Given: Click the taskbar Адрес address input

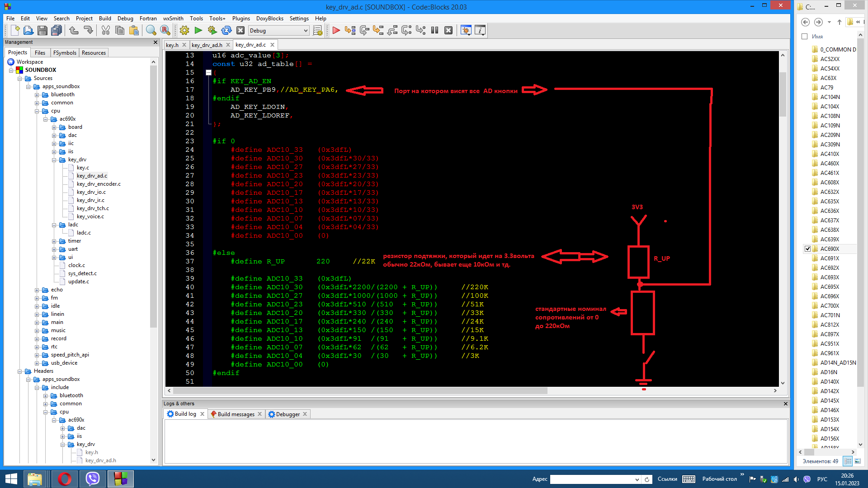Looking at the screenshot, I should click(x=592, y=479).
